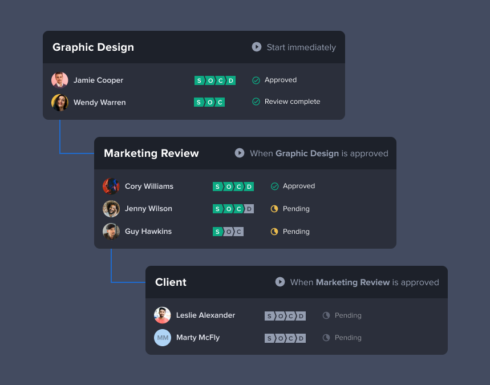490x385 pixels.
Task: Click play icon beside When Graphic Design is approved
Action: coord(239,153)
